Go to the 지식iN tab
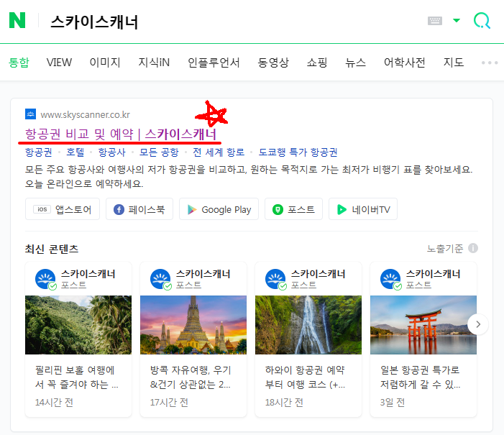This screenshot has height=435, width=504. point(154,63)
